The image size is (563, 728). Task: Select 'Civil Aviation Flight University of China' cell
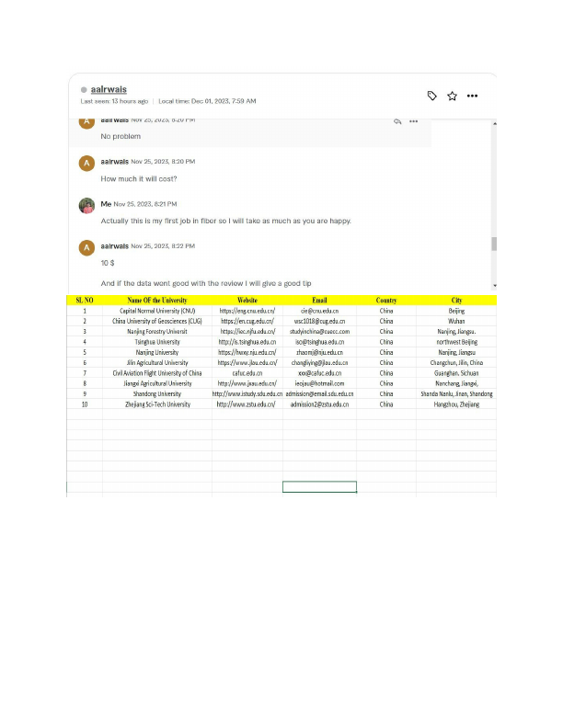[157, 373]
